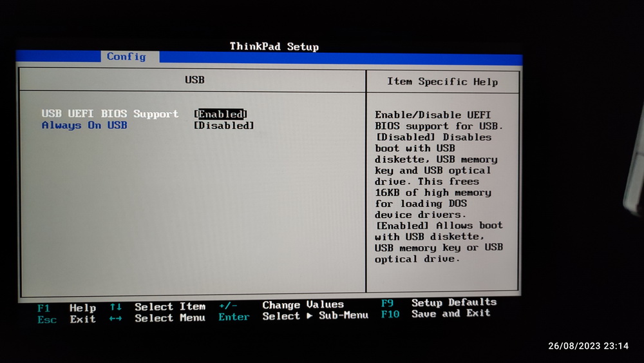Click the help text line 'optical drive.'

coord(417,259)
